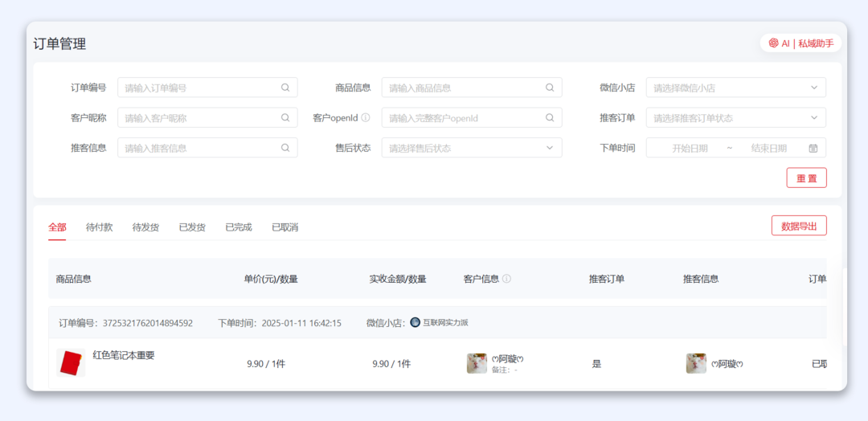Viewport: 868px width, 421px height.
Task: Click the search icon in 客户openId field
Action: click(550, 118)
